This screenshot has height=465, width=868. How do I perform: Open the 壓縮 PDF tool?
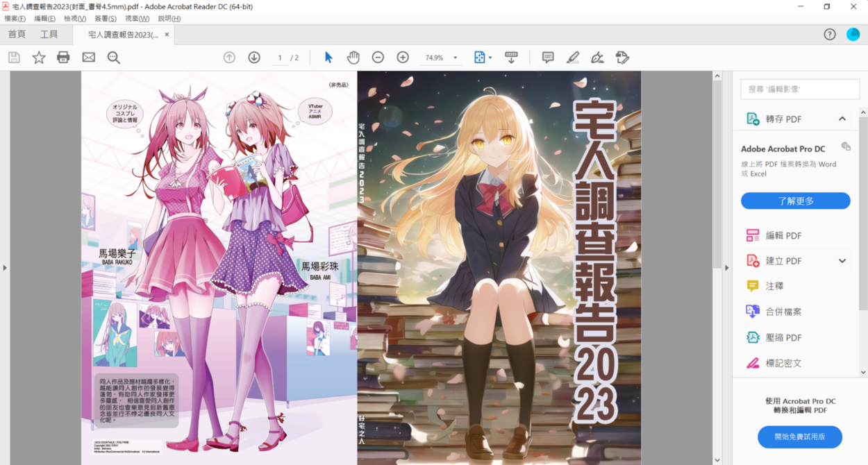click(774, 337)
